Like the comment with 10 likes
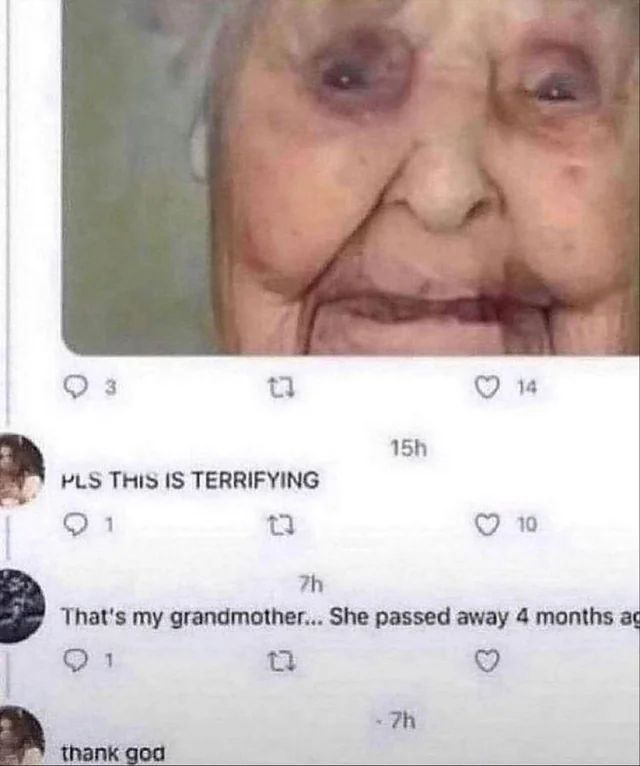This screenshot has height=766, width=640. click(486, 525)
